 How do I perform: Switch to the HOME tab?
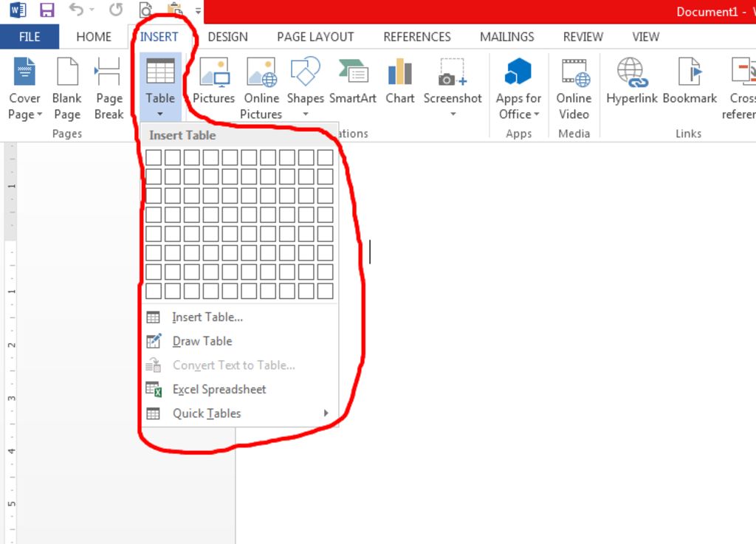94,37
